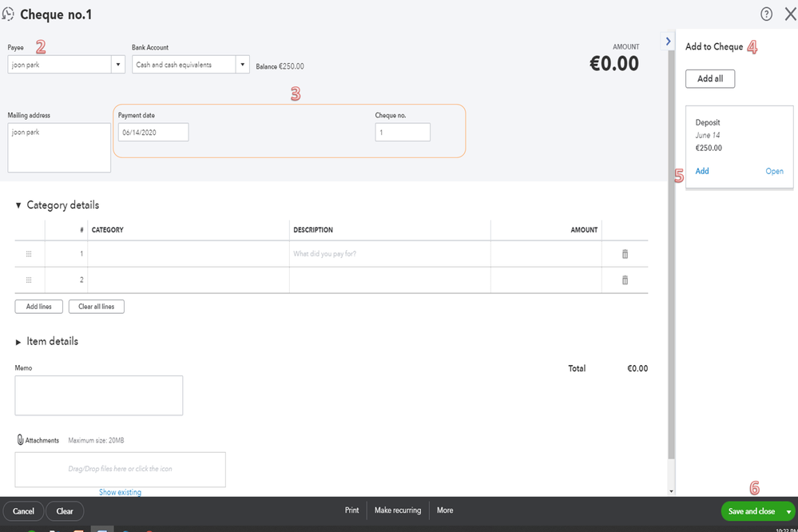Image resolution: width=798 pixels, height=532 pixels.
Task: Click the attachments paperclip icon
Action: click(x=21, y=440)
